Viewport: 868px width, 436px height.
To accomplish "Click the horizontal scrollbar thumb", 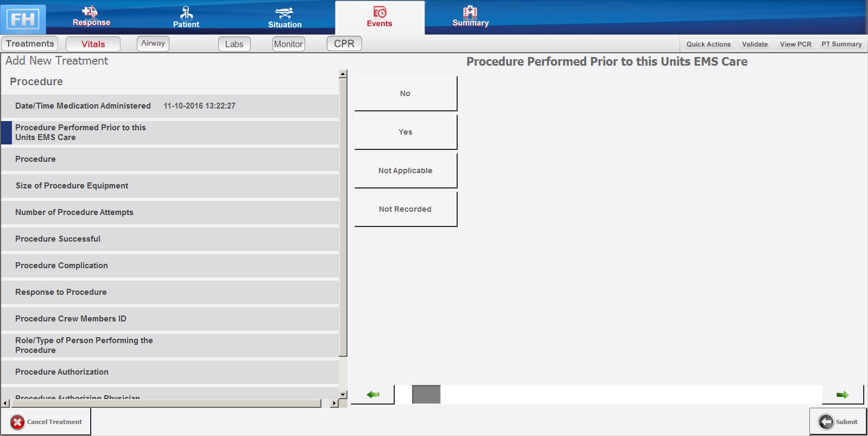I will click(166, 403).
